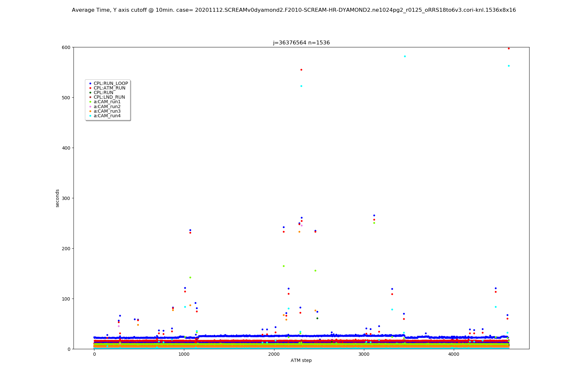Click the red CPL:ATM_RUN legend marker

pos(90,88)
